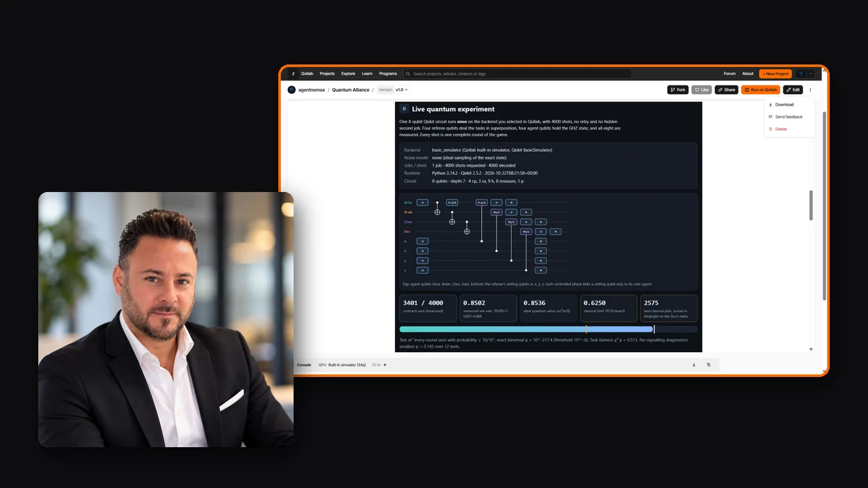Open the Projects nav item

click(x=327, y=74)
